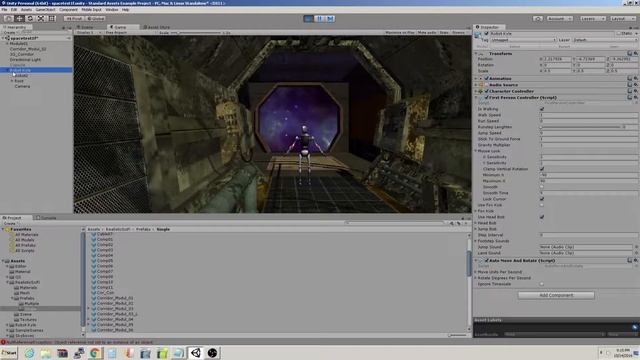Open the Layout dropdown
This screenshot has height=360, width=640.
click(x=623, y=18)
